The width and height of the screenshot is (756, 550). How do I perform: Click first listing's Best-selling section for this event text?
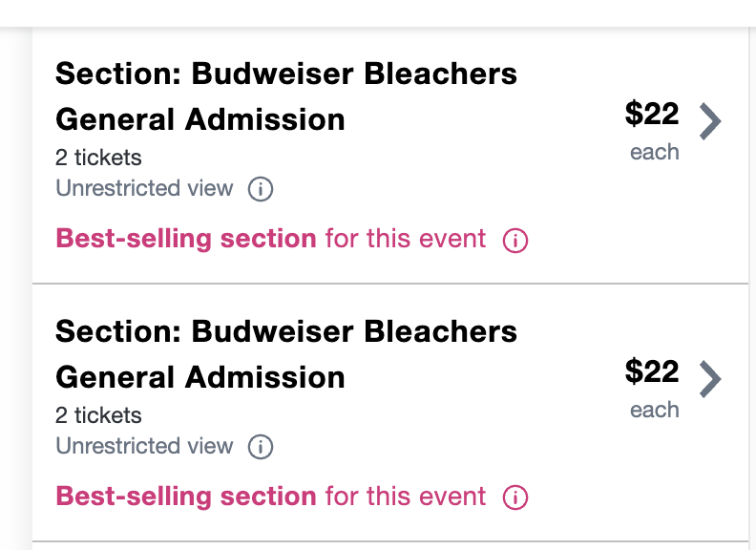[270, 239]
